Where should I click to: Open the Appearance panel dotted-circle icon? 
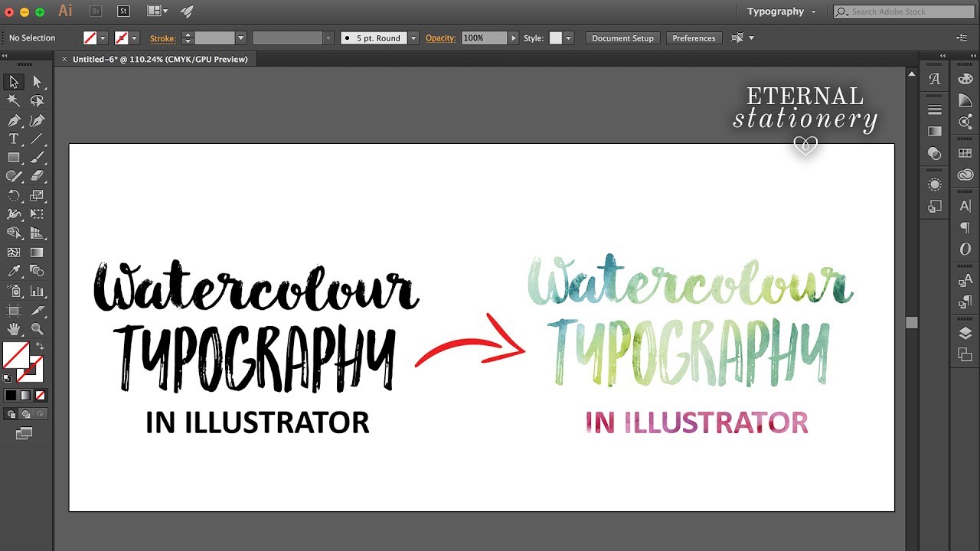coord(935,184)
